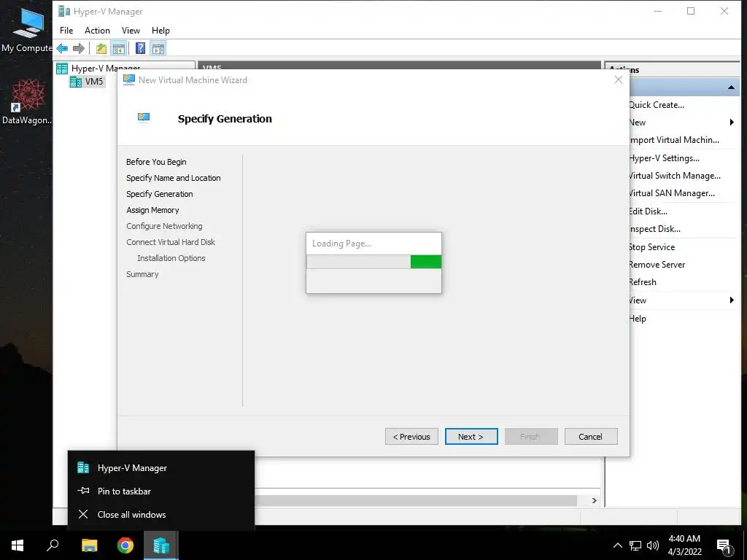This screenshot has height=560, width=747.
Task: Open the network tray icon
Action: [x=635, y=545]
